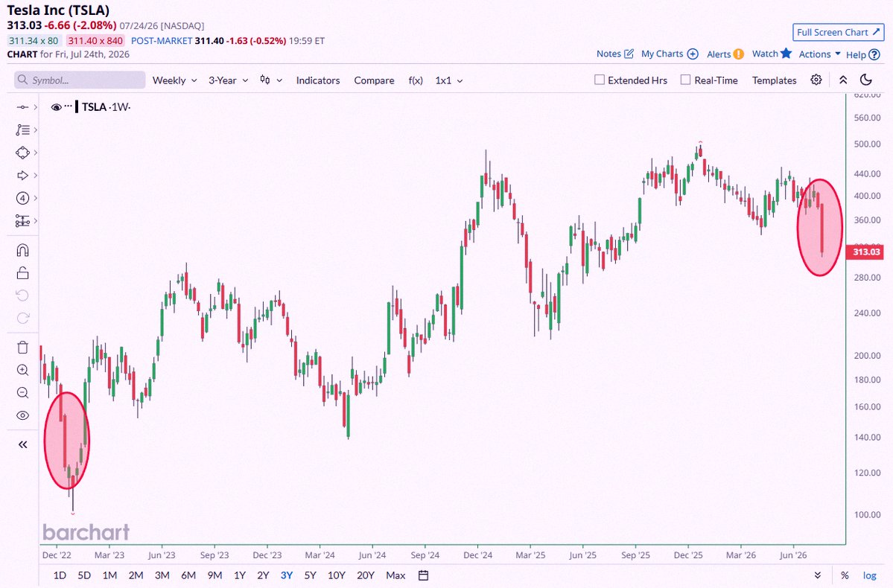Zoom out of the chart
893x588 pixels.
coord(22,393)
